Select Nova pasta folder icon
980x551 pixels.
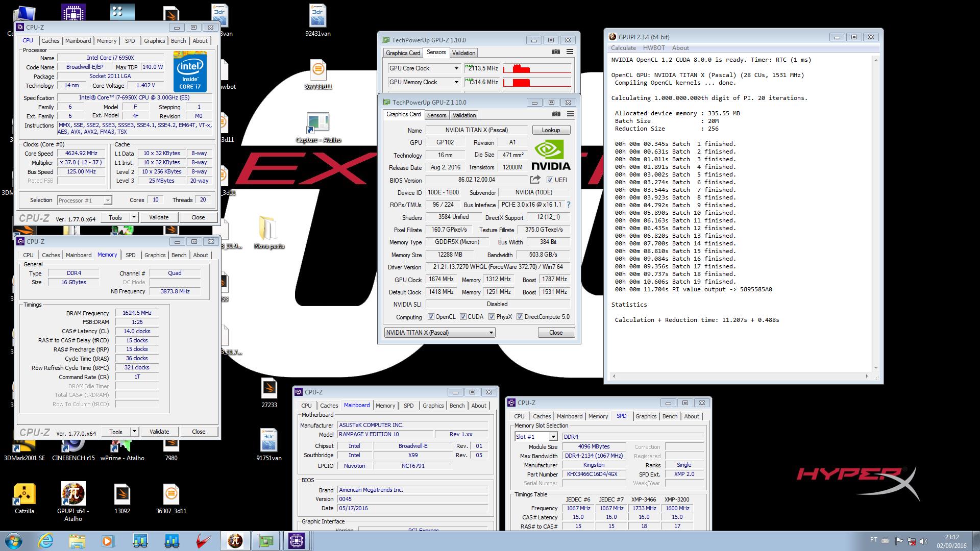click(269, 233)
